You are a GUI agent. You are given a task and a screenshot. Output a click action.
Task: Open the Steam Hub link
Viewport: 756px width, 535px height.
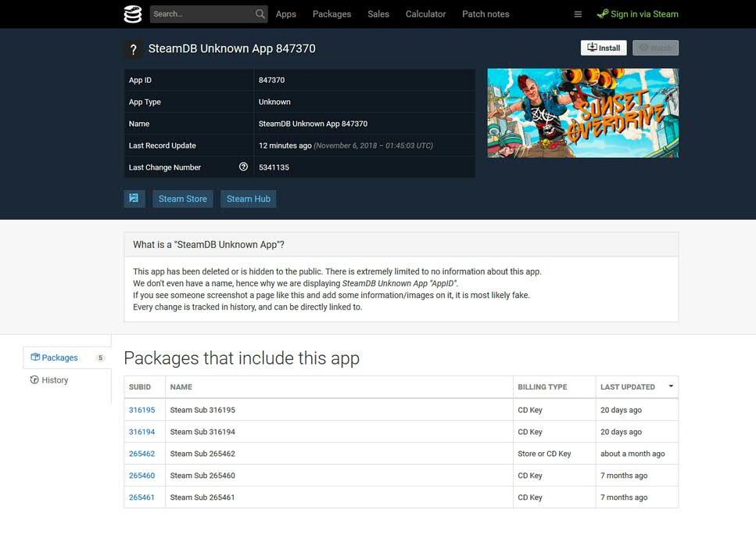(x=249, y=199)
